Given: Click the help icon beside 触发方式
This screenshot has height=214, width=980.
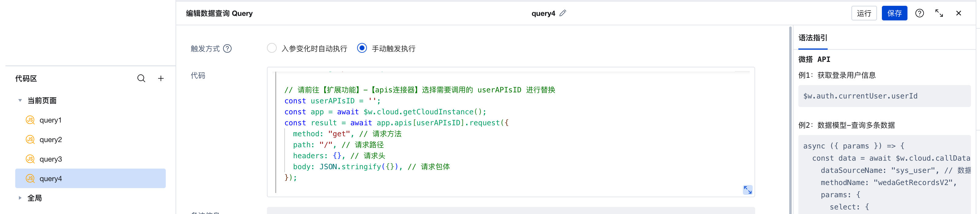Looking at the screenshot, I should (227, 49).
